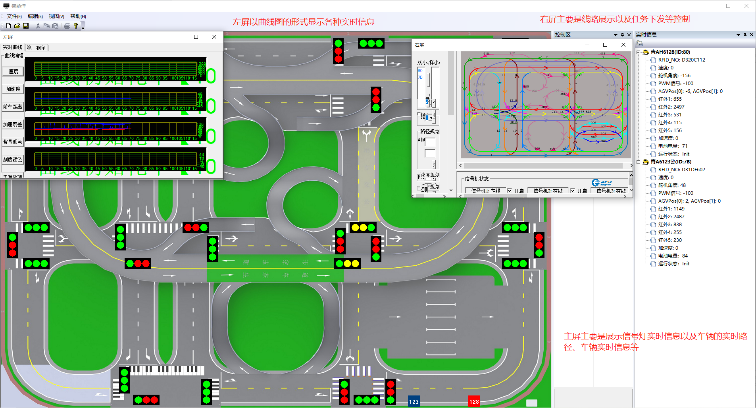Viewport: 756px width, 408px height.
Task: Open the first menu in menu bar
Action: tap(13, 16)
